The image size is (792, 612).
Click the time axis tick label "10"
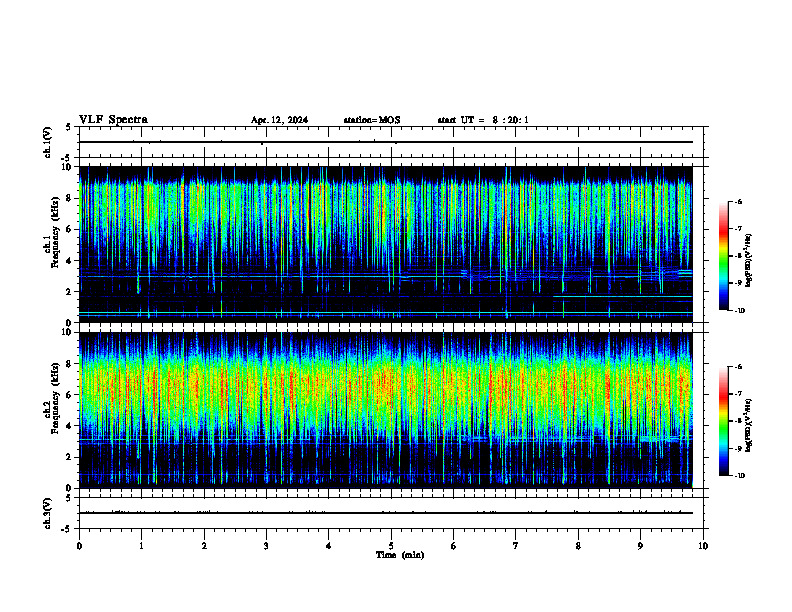click(x=703, y=546)
